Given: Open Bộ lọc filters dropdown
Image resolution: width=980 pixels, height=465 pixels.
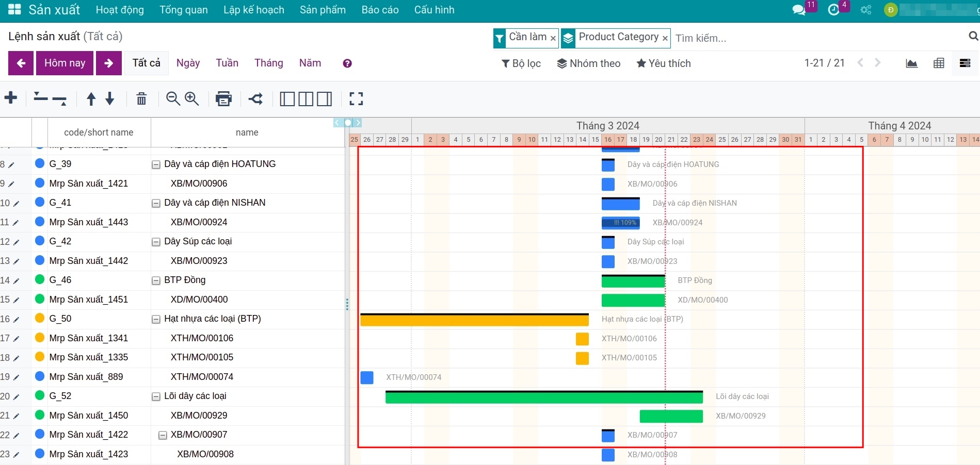Looking at the screenshot, I should (x=521, y=63).
